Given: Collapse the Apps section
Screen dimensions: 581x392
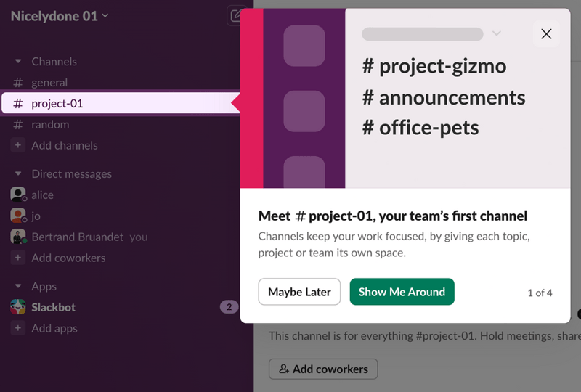Looking at the screenshot, I should [18, 286].
